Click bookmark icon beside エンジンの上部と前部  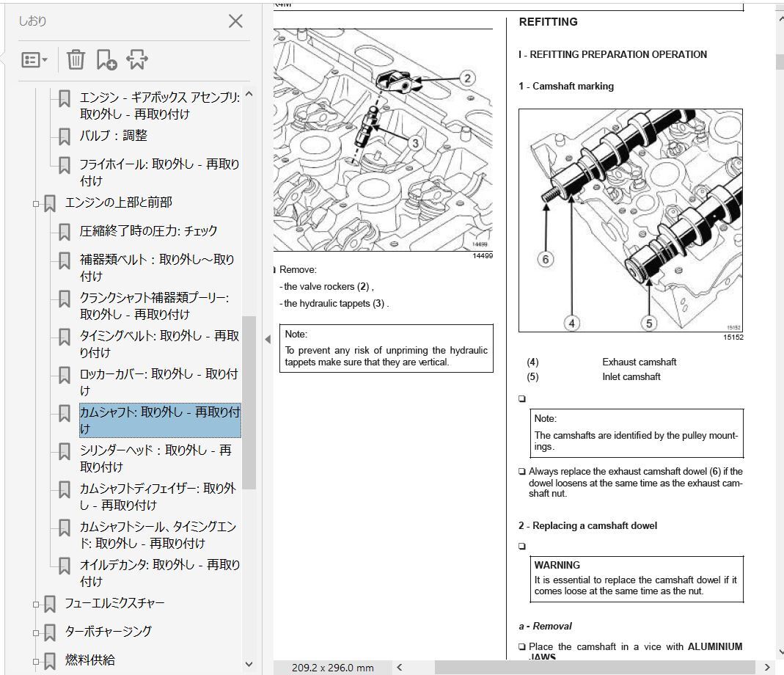(x=49, y=204)
